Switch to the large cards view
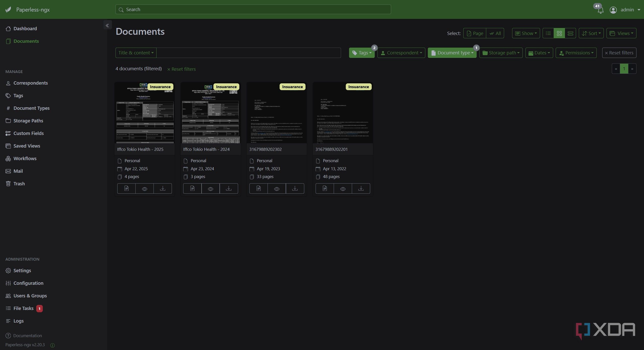 [570, 33]
